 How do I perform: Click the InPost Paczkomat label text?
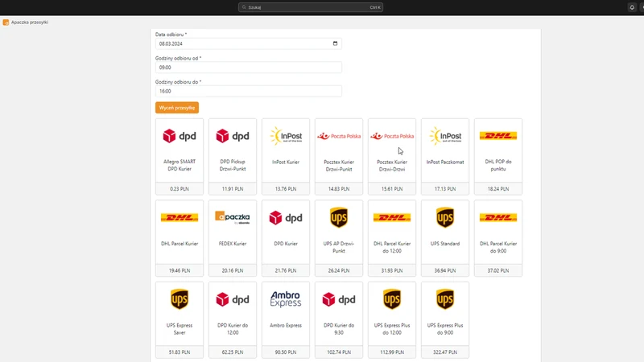pos(445,162)
